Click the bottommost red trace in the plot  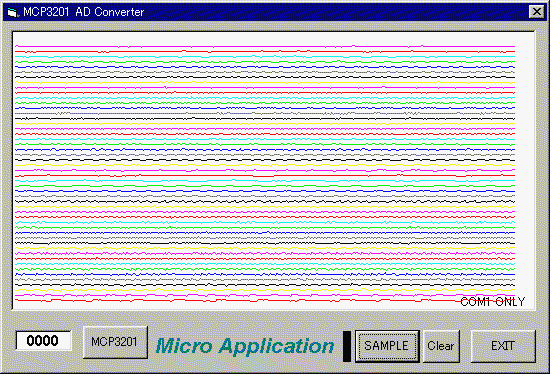(265, 300)
